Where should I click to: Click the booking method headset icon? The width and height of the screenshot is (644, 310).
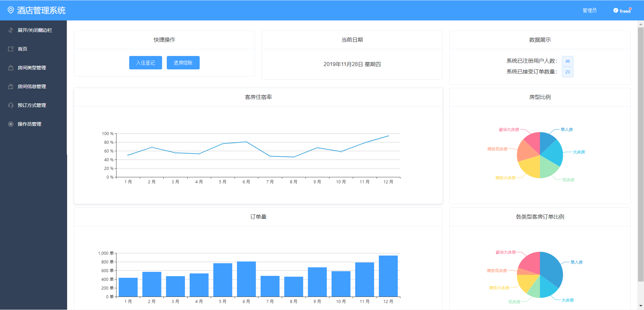coord(11,105)
